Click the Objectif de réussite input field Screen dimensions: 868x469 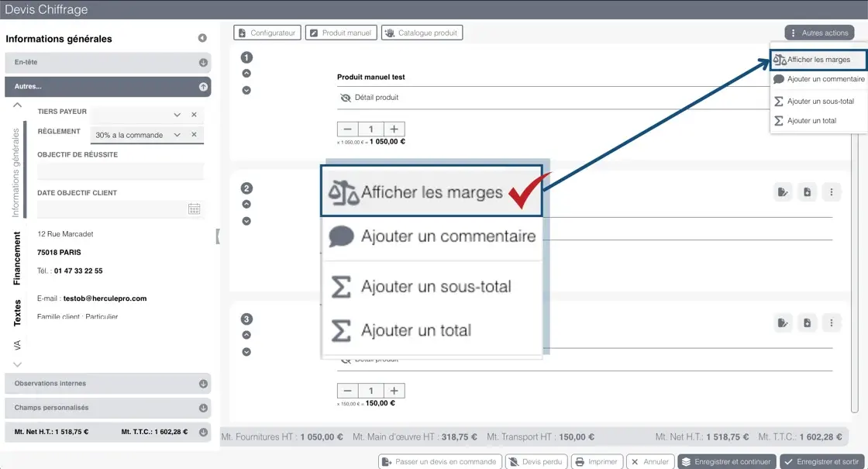[x=121, y=171]
